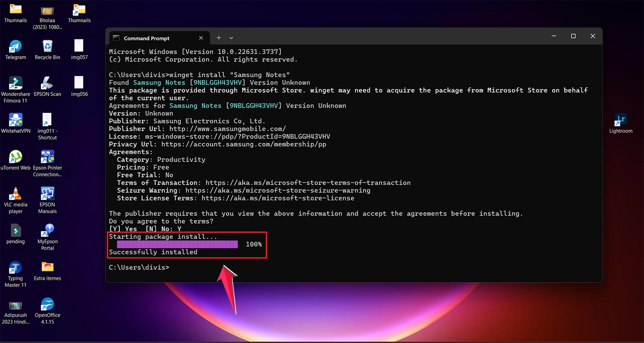644x343 pixels.
Task: Open the new tab dropdown chevron in Terminal
Action: (x=231, y=38)
